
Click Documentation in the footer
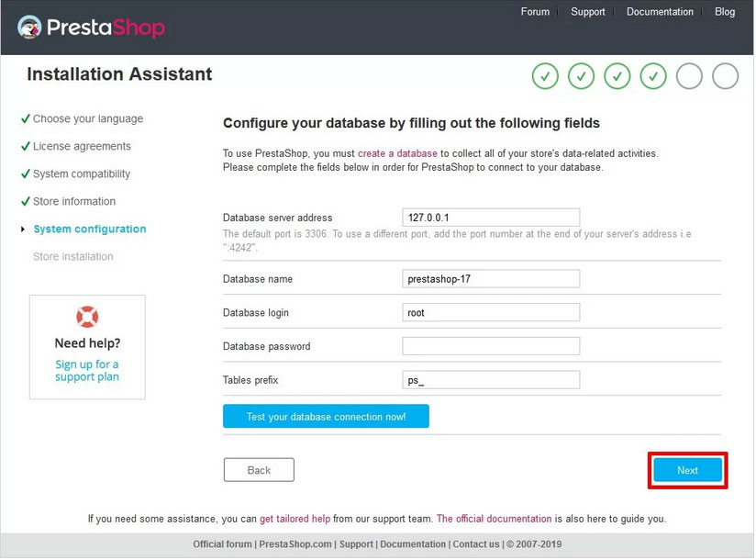(x=413, y=544)
